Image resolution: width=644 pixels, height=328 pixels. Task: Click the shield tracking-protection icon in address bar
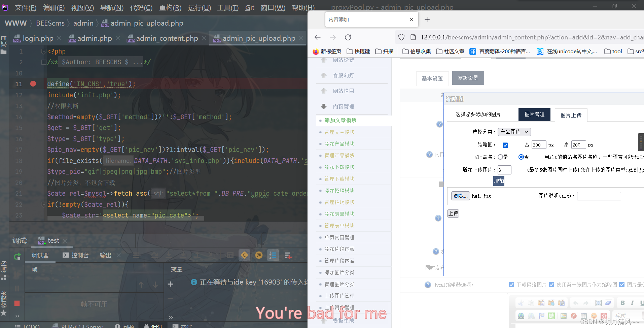(401, 37)
